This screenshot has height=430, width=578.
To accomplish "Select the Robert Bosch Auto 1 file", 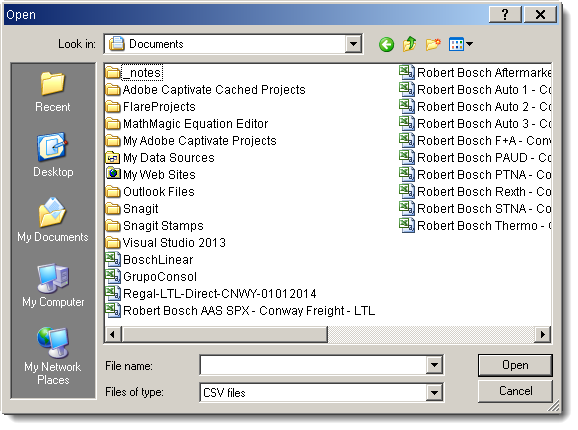I will [475, 90].
